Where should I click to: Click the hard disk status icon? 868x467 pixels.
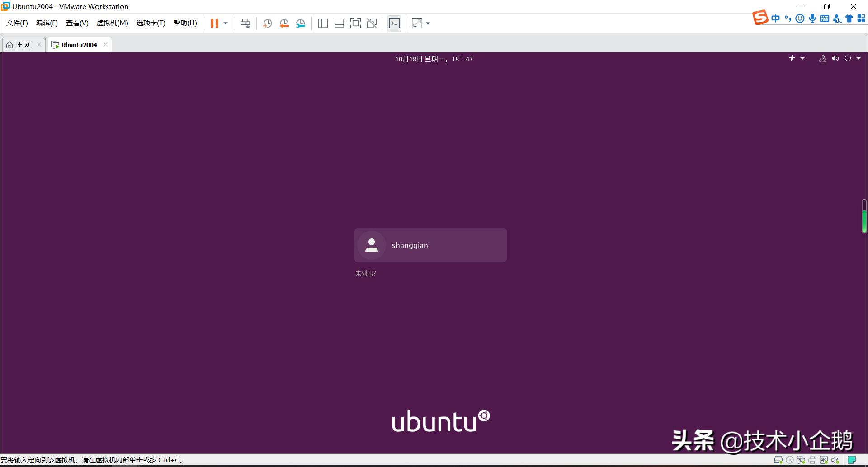pyautogui.click(x=778, y=460)
